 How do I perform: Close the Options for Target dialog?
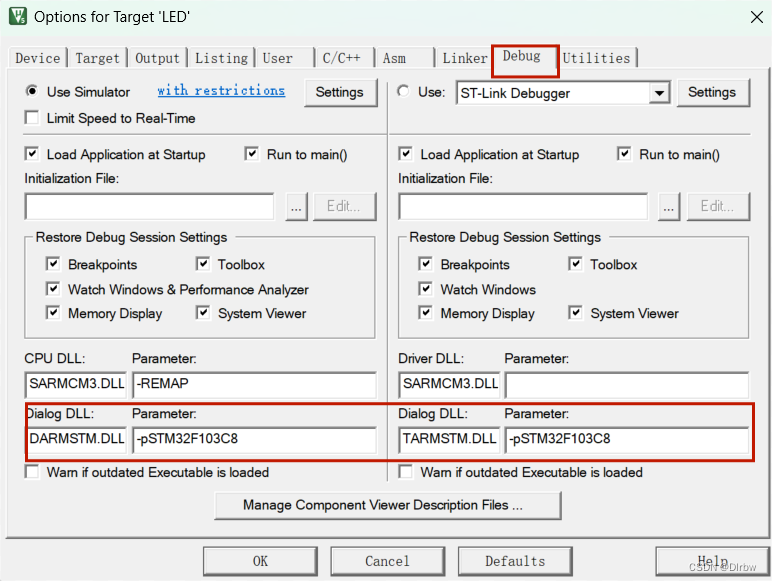[x=757, y=17]
